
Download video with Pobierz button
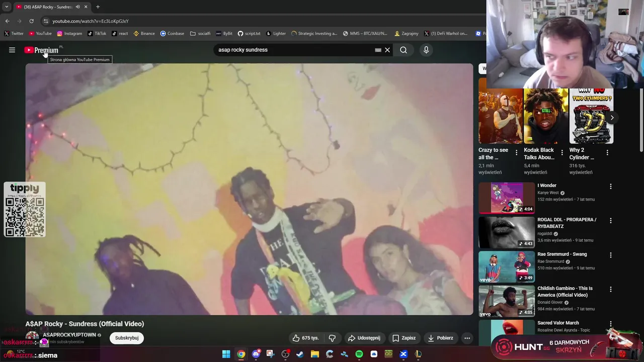[x=441, y=338]
